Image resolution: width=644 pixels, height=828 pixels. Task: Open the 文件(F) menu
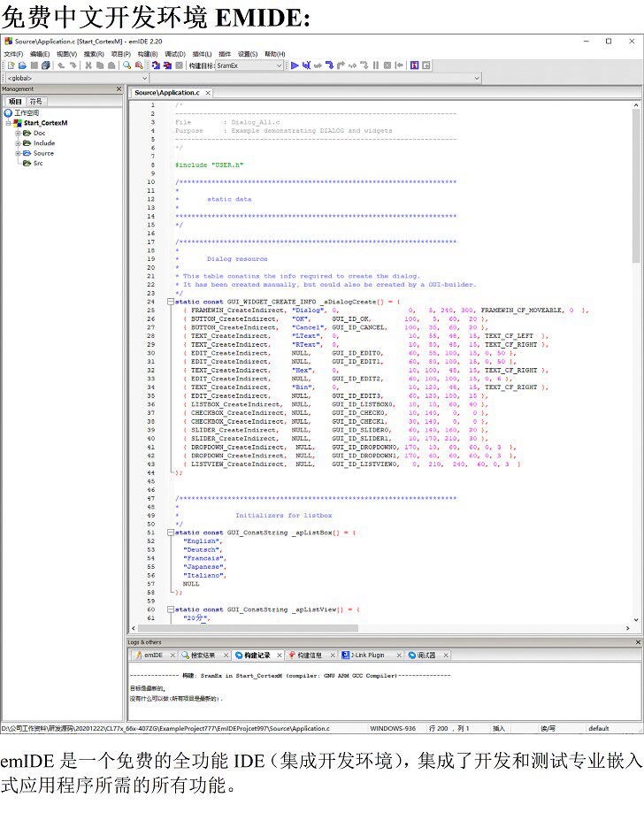(13, 54)
